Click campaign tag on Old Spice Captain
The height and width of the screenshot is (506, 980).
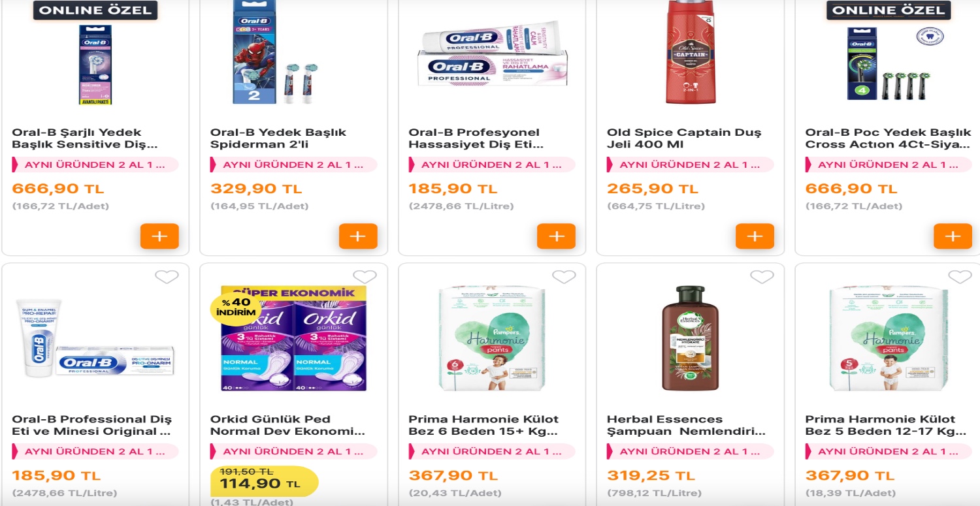(690, 165)
